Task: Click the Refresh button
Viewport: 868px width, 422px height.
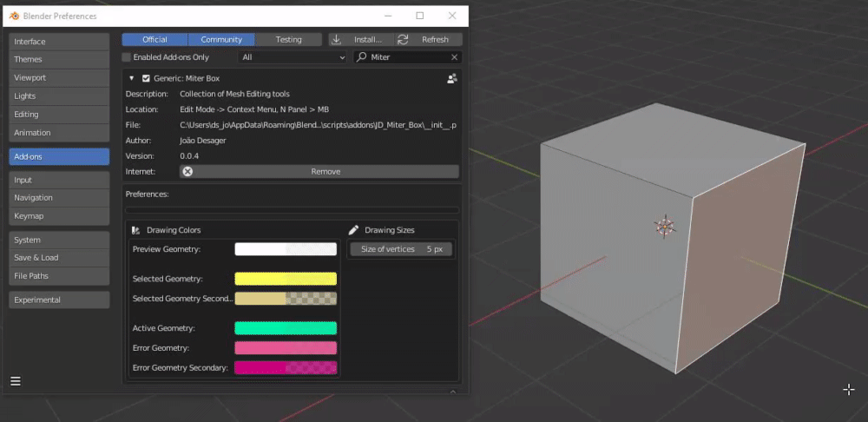Action: 429,39
